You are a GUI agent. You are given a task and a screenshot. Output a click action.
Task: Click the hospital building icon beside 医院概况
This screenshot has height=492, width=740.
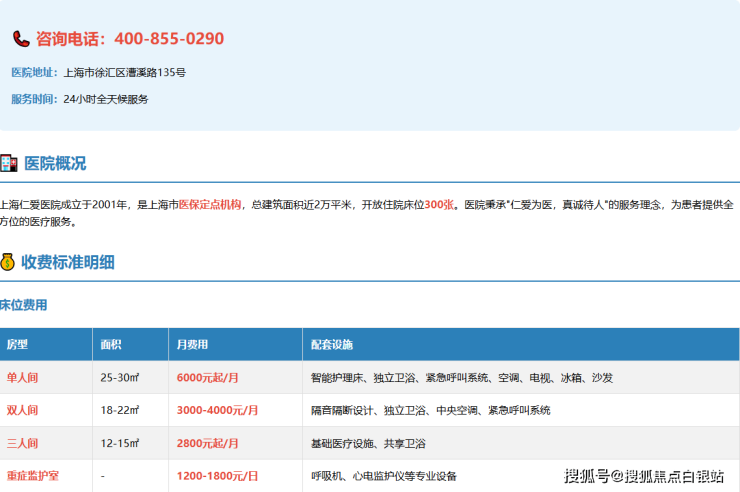coord(9,163)
